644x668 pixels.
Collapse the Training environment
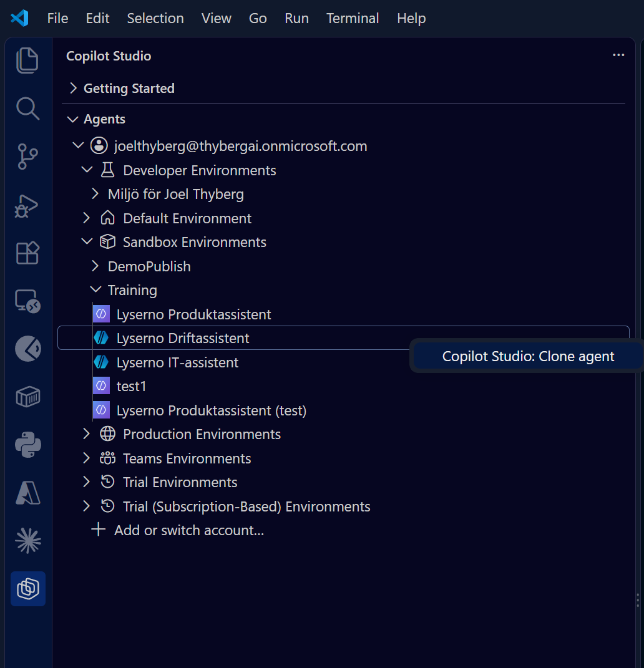(x=96, y=289)
